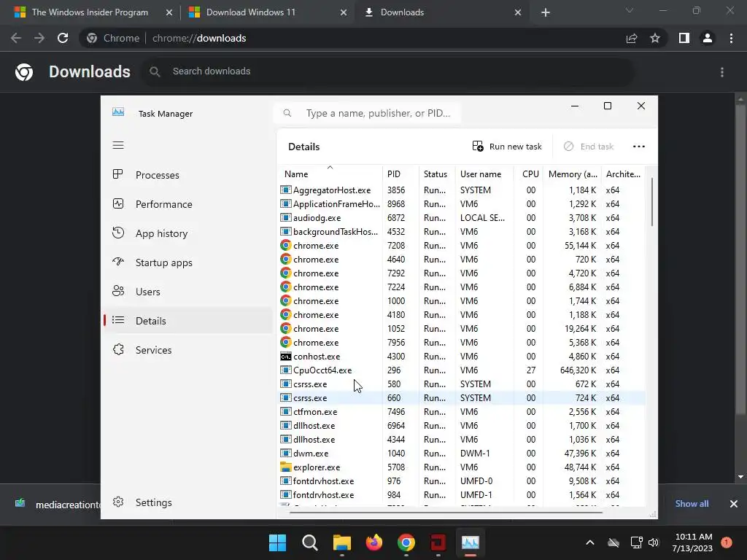Select explorer.exe process row
This screenshot has width=747, height=560.
tap(462, 467)
